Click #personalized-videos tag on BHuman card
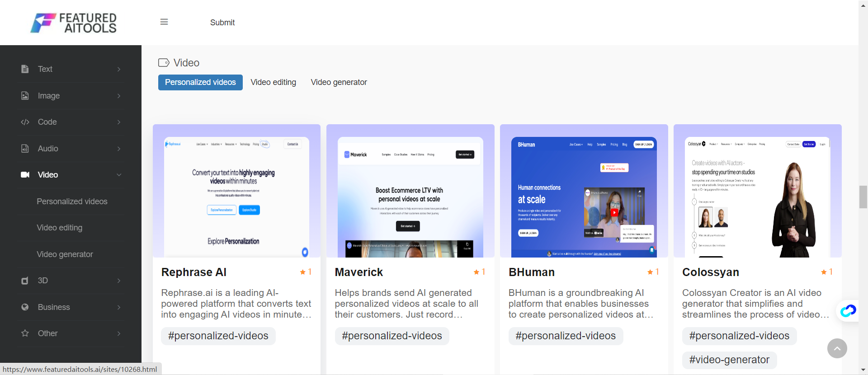 tap(566, 336)
